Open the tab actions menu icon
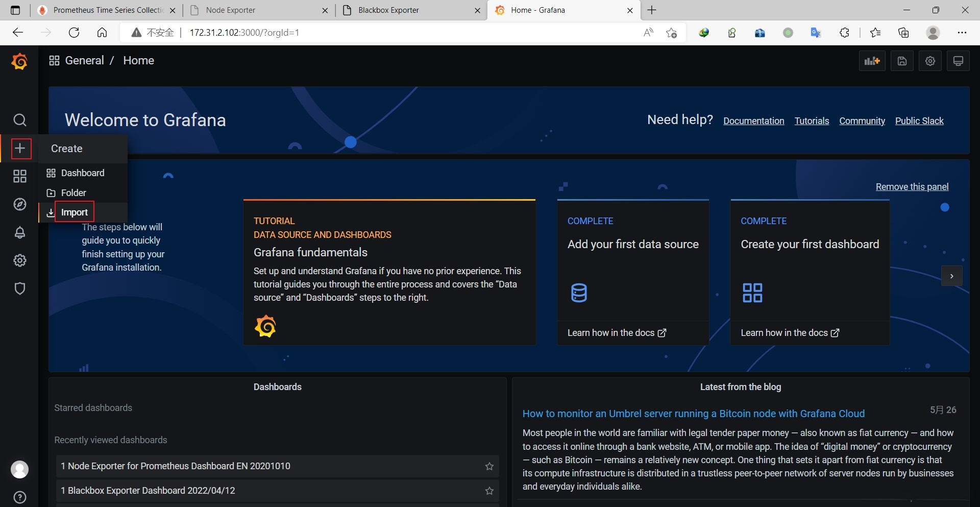Screen dimensions: 980x507 tap(15, 10)
